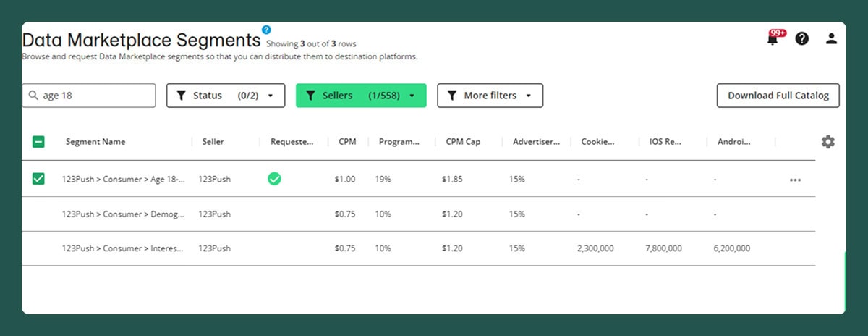Open the notifications bell with 99+ badge
Viewport: 868px width, 336px height.
773,39
